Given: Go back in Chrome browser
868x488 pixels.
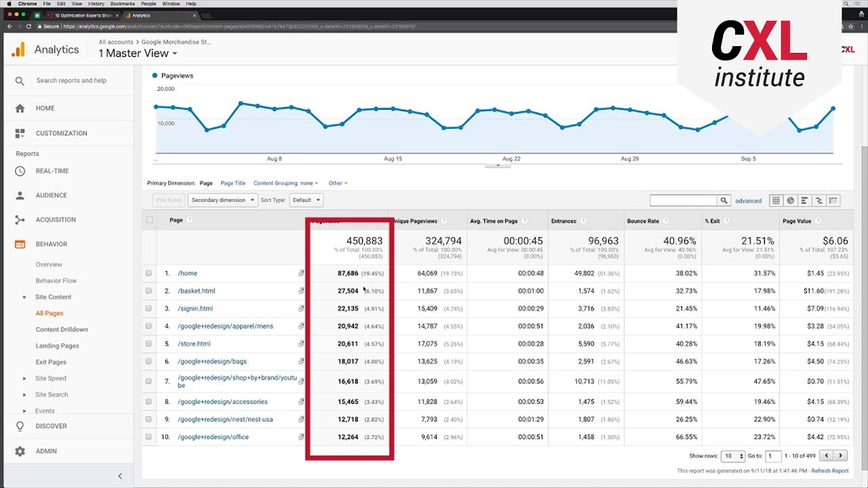Looking at the screenshot, I should pyautogui.click(x=9, y=26).
